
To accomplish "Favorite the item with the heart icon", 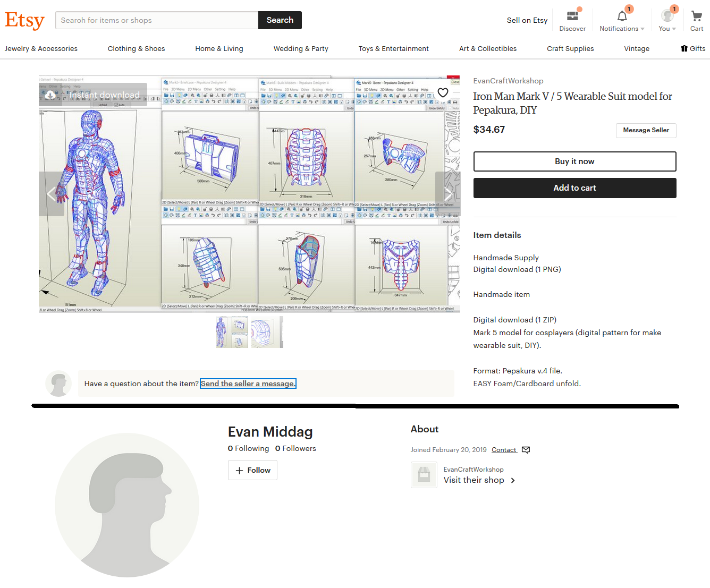I will click(x=443, y=92).
